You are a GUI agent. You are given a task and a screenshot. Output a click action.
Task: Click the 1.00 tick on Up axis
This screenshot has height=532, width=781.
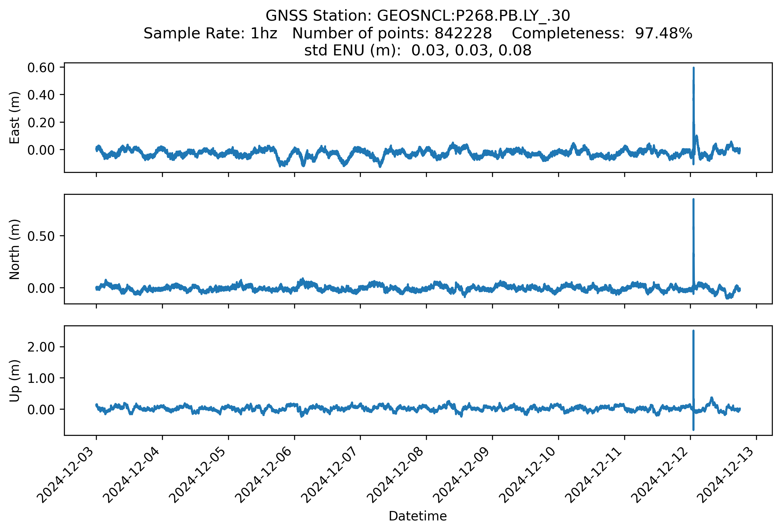coord(41,378)
